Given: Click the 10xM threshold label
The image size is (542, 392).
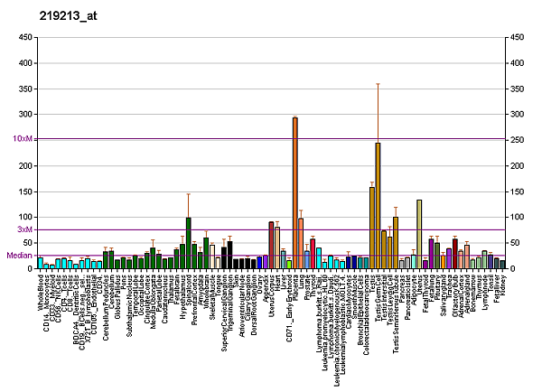Looking at the screenshot, I should 23,139.
